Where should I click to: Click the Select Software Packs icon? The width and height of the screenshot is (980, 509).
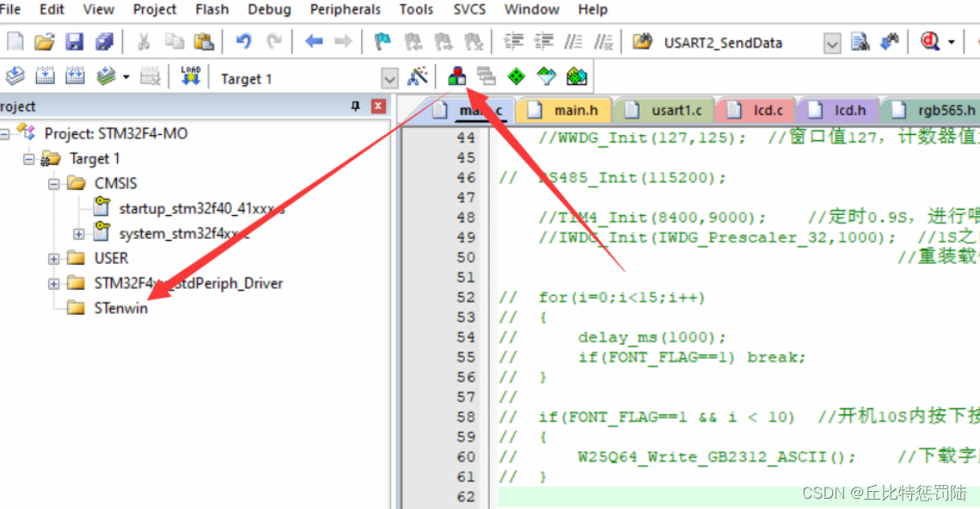546,77
